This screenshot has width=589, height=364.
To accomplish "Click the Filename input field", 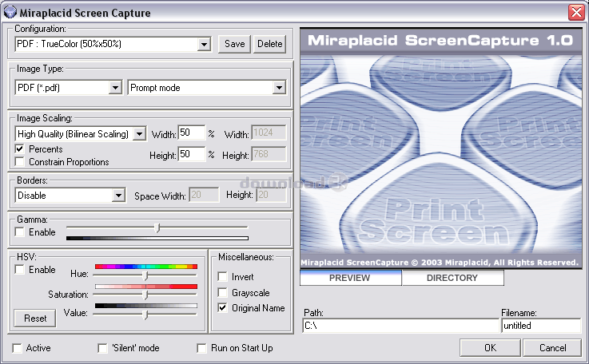I will [540, 326].
